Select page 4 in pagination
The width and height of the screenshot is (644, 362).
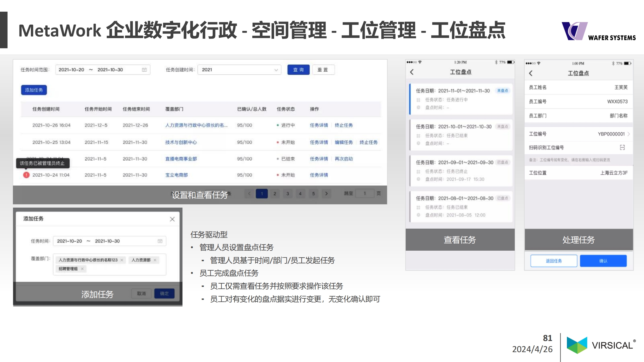(x=300, y=194)
